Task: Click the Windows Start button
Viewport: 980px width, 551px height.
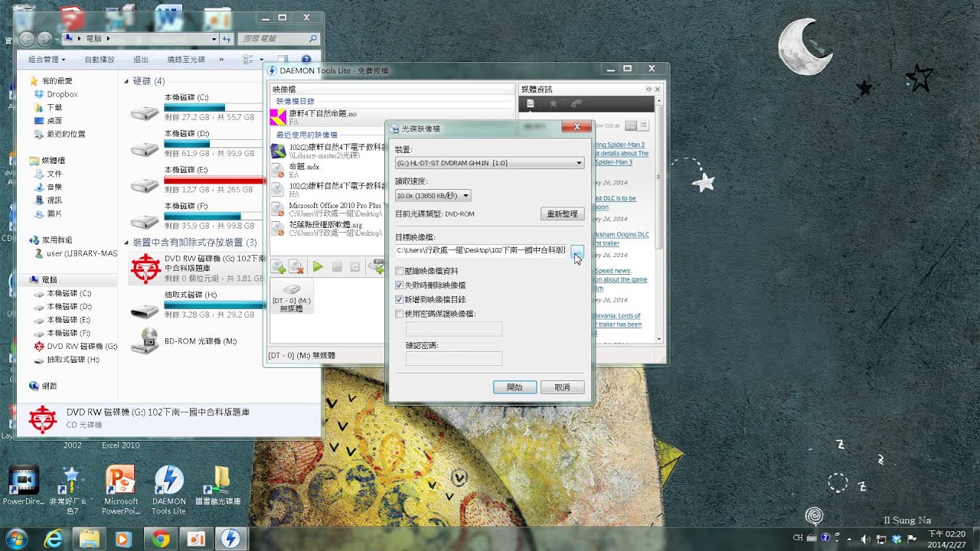Action: point(17,539)
